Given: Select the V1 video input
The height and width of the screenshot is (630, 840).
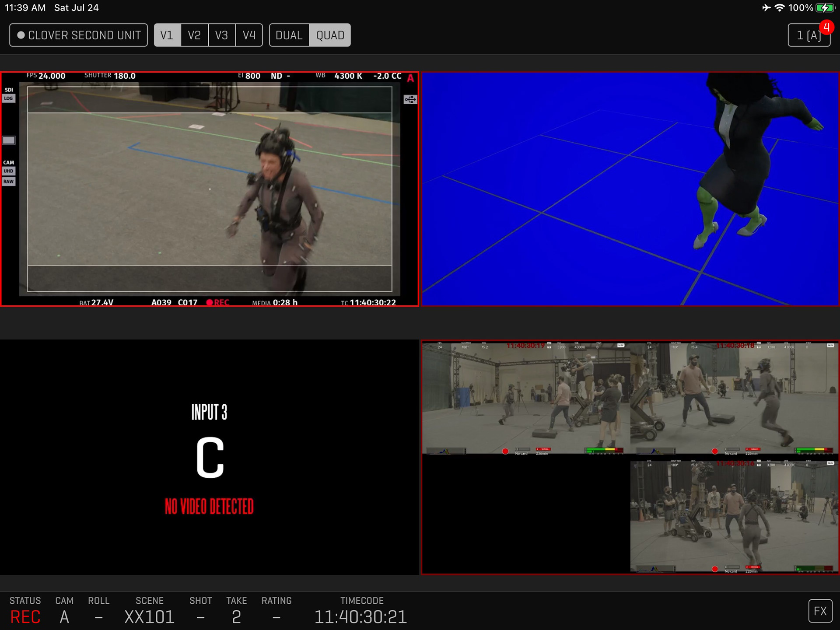Looking at the screenshot, I should (167, 35).
